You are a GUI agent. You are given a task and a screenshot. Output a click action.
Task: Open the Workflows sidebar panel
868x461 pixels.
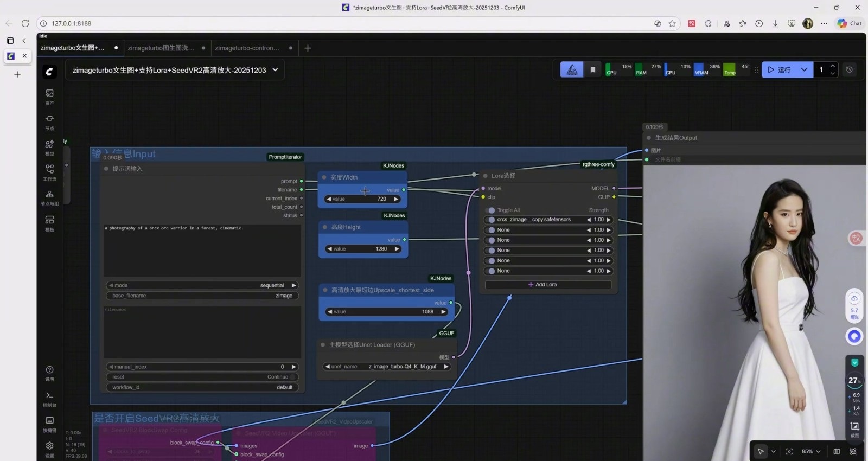click(x=49, y=172)
